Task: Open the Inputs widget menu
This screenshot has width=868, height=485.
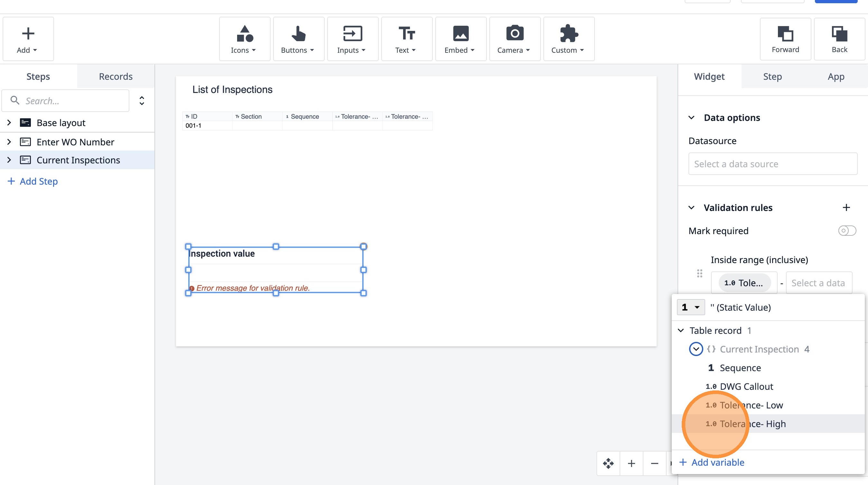Action: pyautogui.click(x=352, y=39)
